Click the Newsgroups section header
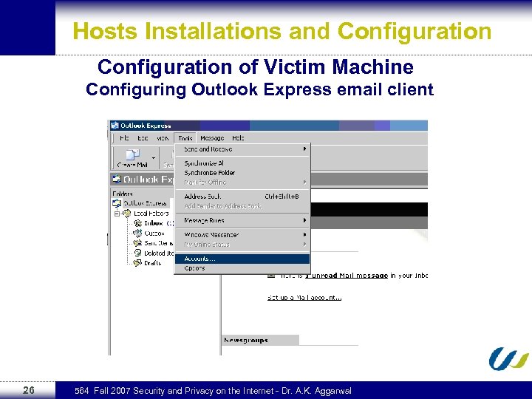532x399 pixels. click(x=260, y=340)
